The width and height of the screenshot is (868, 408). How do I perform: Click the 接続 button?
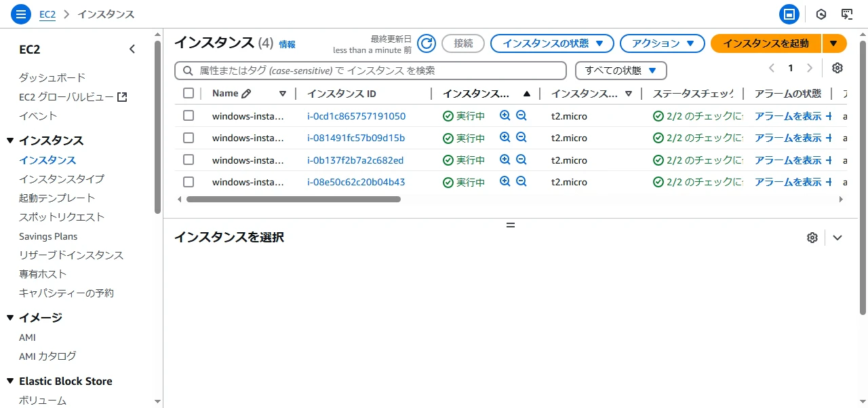tap(463, 43)
